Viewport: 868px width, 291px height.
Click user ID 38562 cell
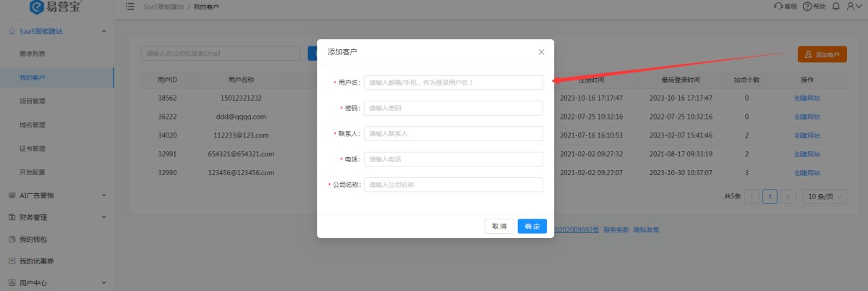(167, 98)
